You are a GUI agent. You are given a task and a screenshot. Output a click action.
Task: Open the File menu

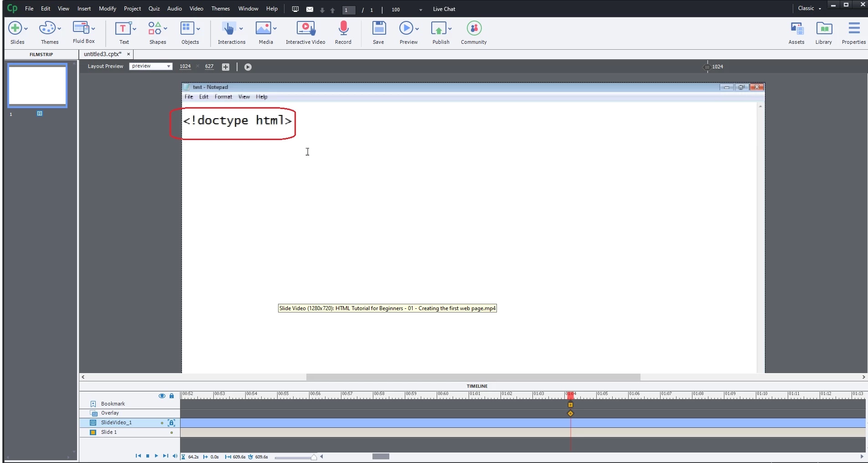(29, 9)
